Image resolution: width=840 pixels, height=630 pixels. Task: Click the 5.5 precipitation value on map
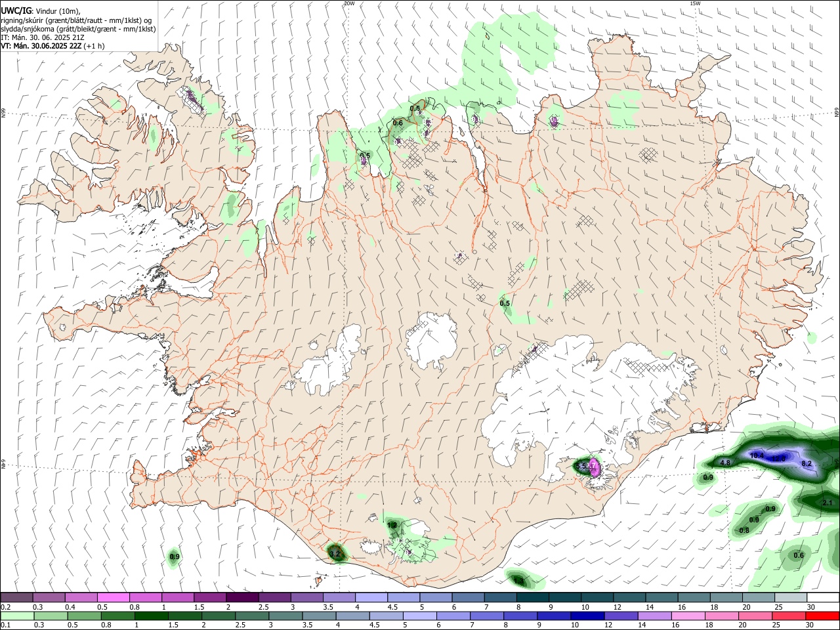pyautogui.click(x=581, y=466)
